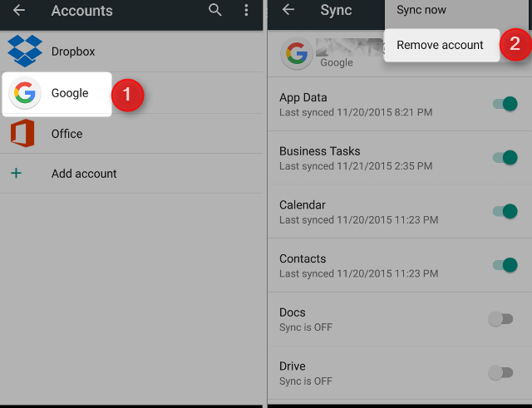Tap the back arrow in Accounts header
The height and width of the screenshot is (408, 532).
tap(18, 11)
